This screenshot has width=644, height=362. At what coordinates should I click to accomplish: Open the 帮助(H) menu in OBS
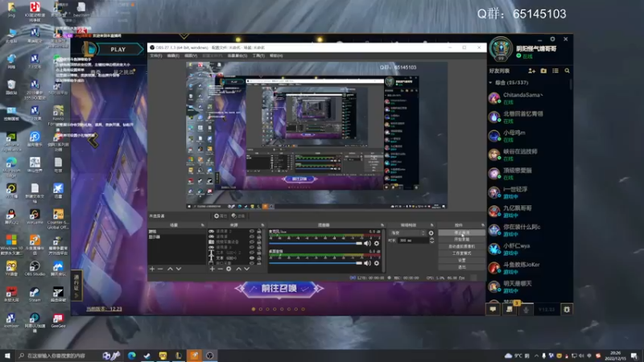(276, 56)
